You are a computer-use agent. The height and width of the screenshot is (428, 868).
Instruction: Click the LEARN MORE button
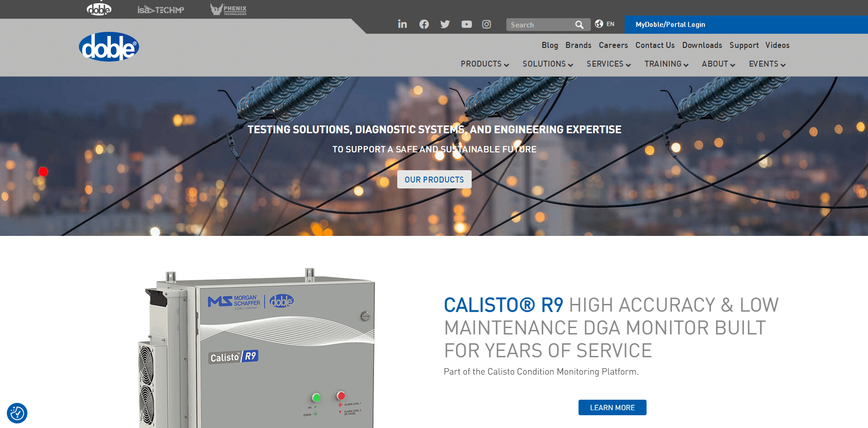(612, 407)
